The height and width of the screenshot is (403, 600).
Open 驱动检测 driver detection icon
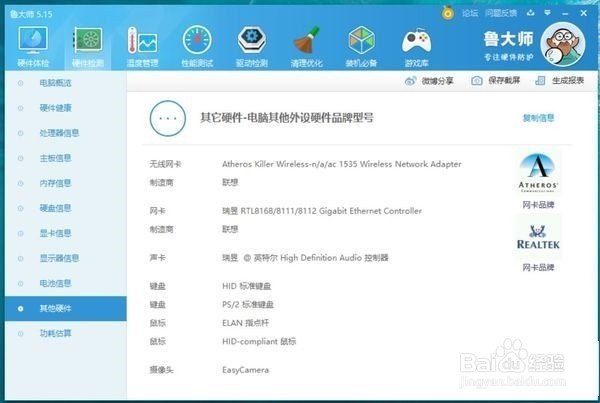252,40
